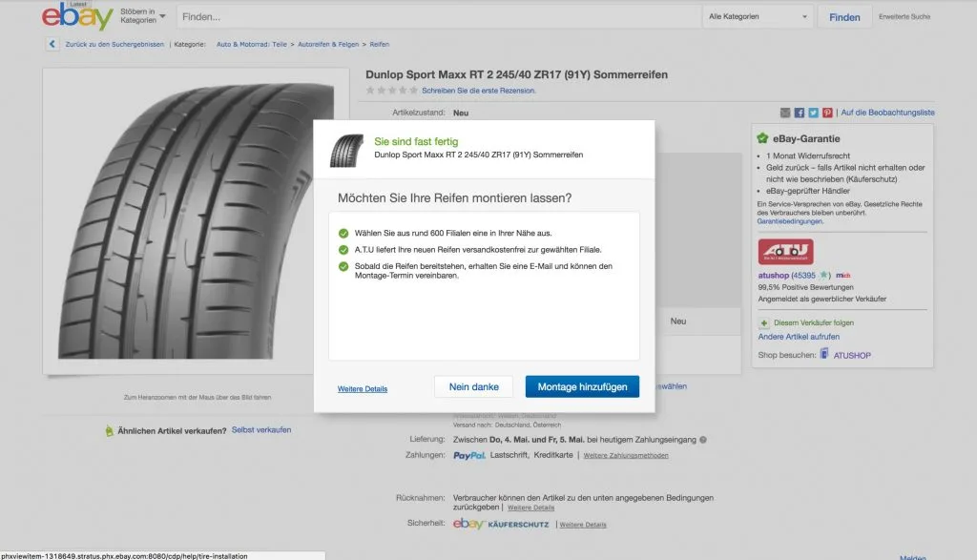Click the green plus follow icon
This screenshot has width=977, height=560.
point(764,322)
